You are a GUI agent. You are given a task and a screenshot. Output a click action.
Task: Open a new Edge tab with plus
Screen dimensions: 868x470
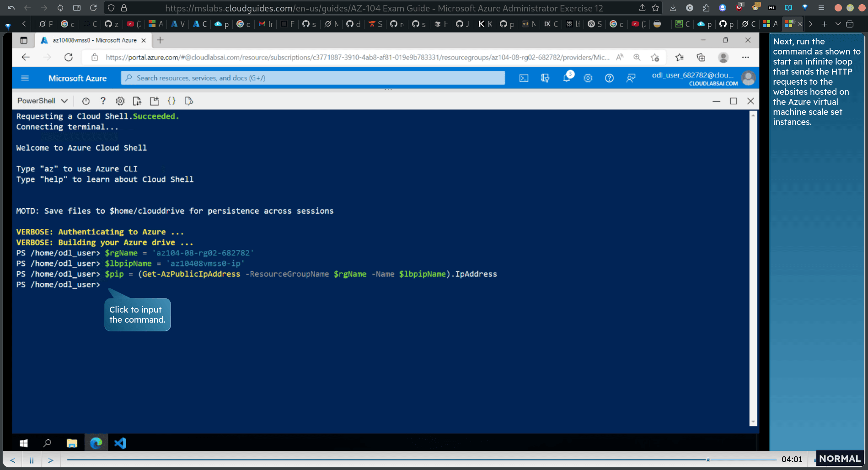(x=160, y=40)
